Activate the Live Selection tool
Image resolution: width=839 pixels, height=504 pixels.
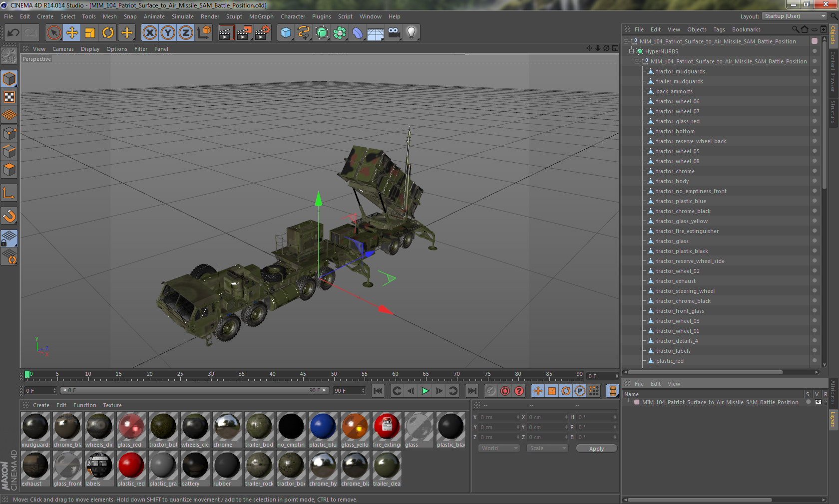53,33
